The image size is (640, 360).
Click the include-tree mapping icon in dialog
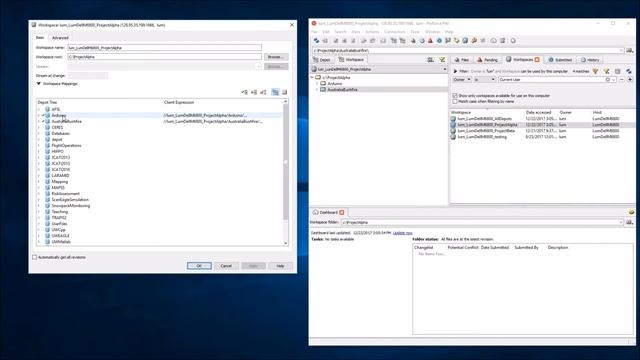pyautogui.click(x=244, y=92)
